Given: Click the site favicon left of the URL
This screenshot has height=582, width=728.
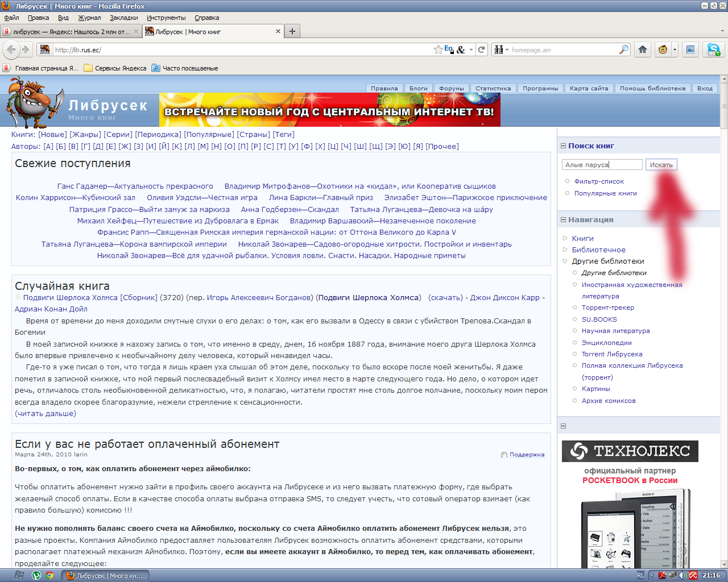Looking at the screenshot, I should click(44, 49).
